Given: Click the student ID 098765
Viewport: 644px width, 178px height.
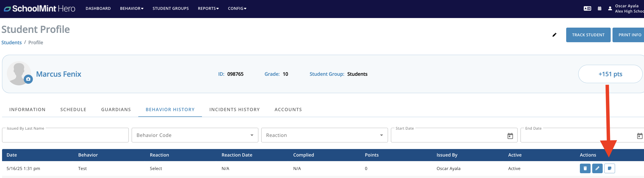Looking at the screenshot, I should point(235,74).
